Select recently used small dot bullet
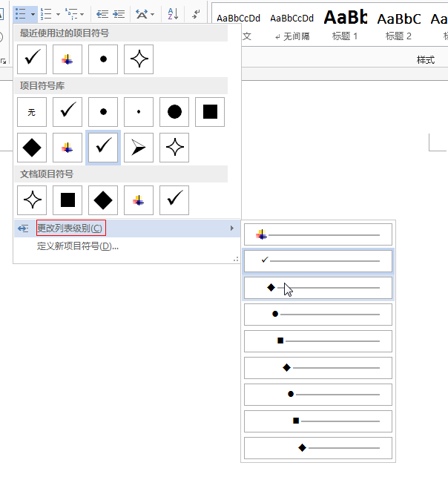448x477 pixels. (103, 59)
